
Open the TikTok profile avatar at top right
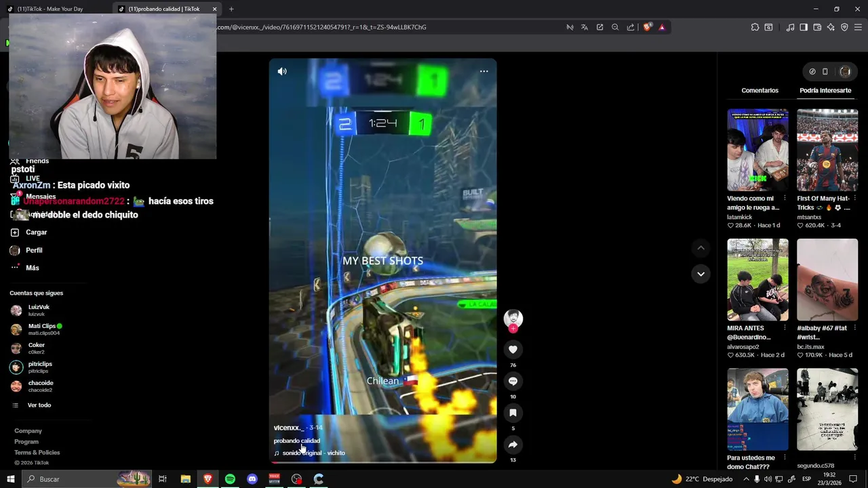[845, 71]
